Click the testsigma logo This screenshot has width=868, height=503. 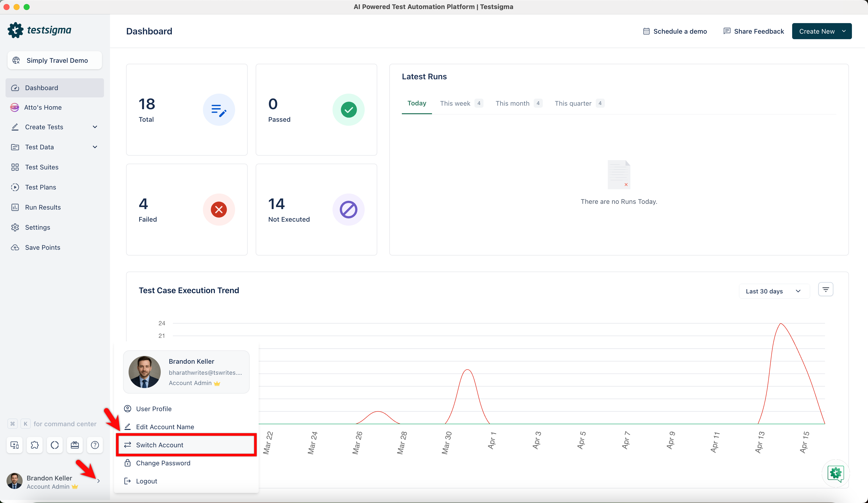[x=39, y=30]
